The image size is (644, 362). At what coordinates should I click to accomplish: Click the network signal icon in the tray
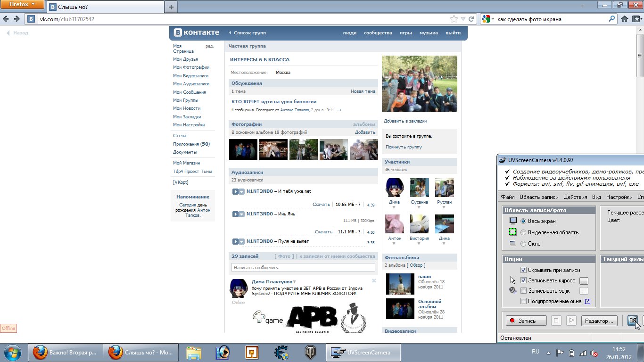(583, 353)
